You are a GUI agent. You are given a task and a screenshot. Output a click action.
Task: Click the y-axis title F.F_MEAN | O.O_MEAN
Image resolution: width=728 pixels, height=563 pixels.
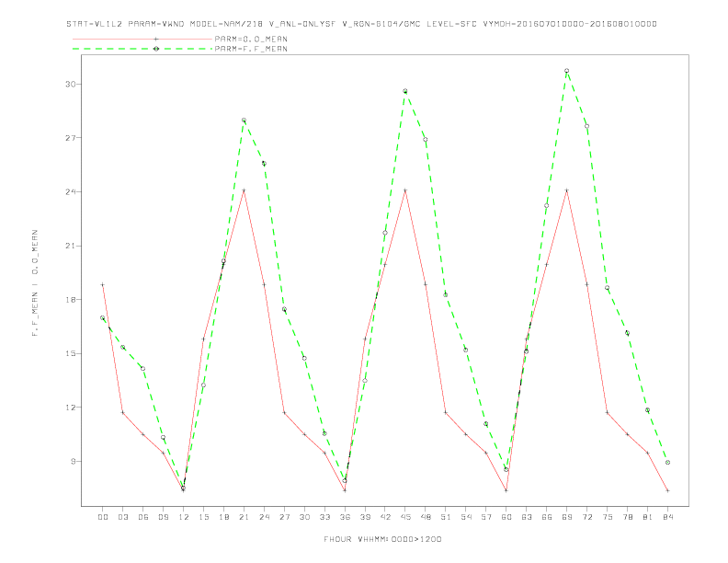click(35, 283)
